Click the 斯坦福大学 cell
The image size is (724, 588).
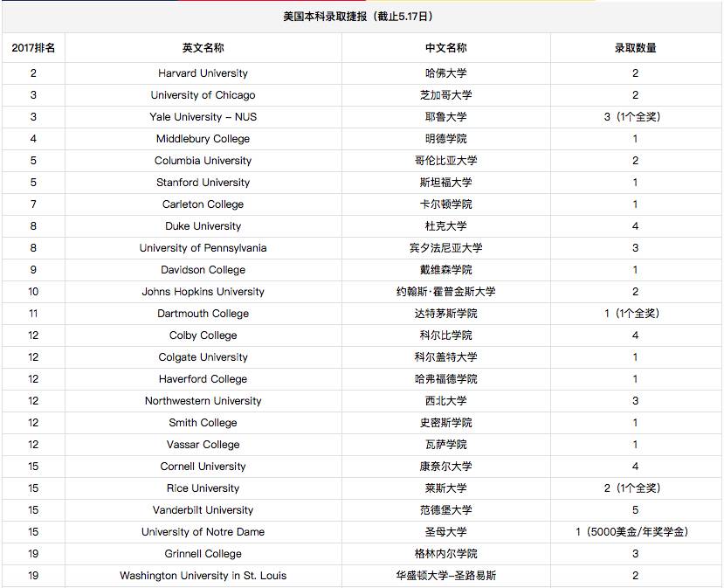tap(446, 183)
